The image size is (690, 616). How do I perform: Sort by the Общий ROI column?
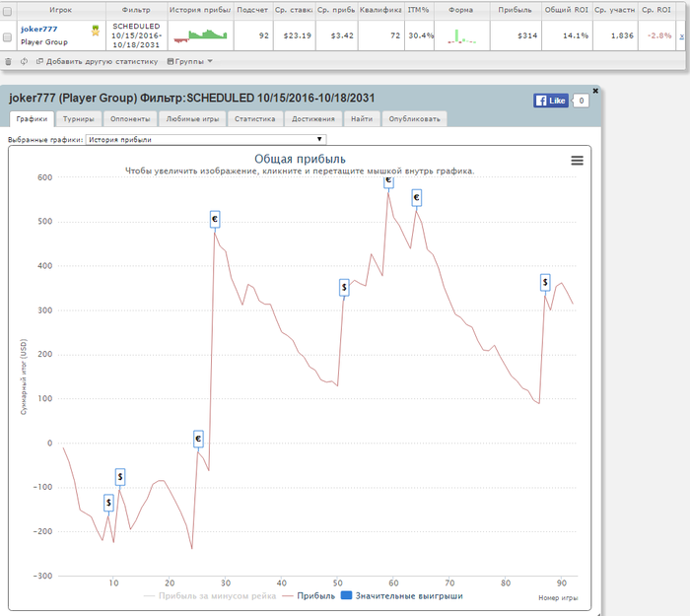coord(567,10)
